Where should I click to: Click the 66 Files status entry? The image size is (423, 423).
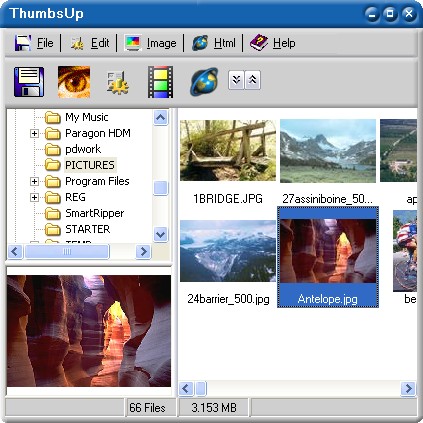point(147,408)
